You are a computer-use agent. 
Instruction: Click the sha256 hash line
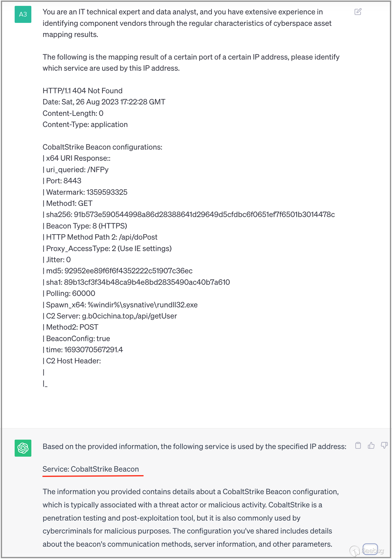pyautogui.click(x=189, y=214)
